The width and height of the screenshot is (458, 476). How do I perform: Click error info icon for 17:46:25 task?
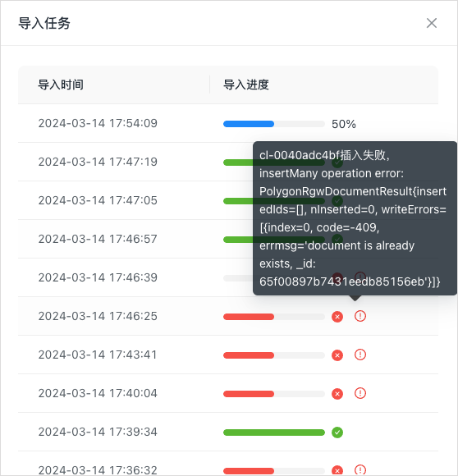pyautogui.click(x=360, y=316)
